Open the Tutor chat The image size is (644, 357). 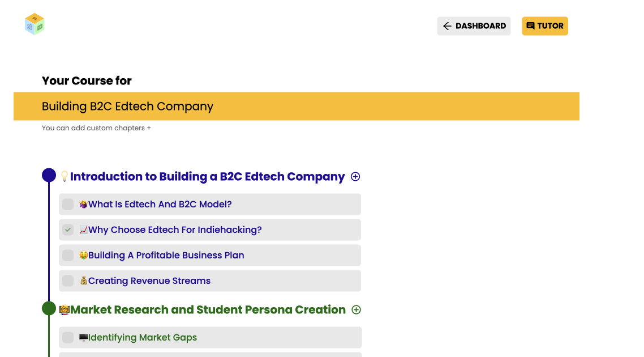[544, 26]
